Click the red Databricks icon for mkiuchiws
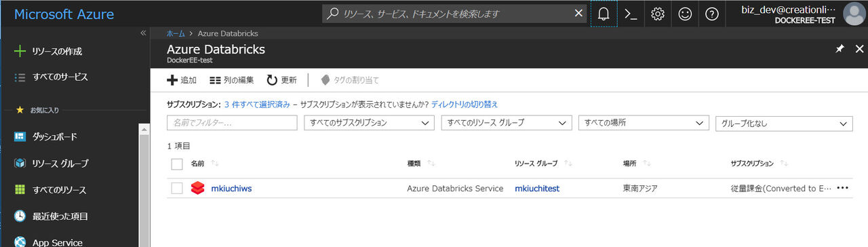 (x=197, y=188)
